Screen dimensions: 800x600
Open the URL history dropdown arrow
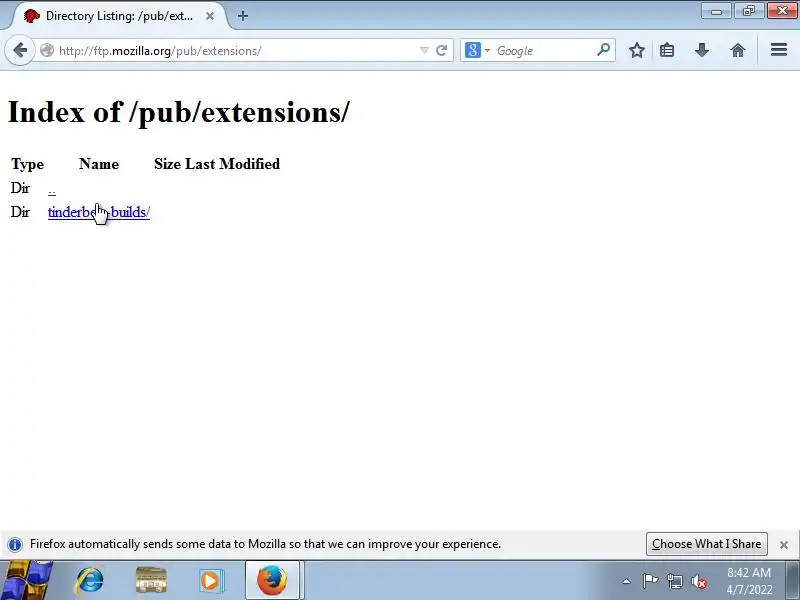coord(423,51)
